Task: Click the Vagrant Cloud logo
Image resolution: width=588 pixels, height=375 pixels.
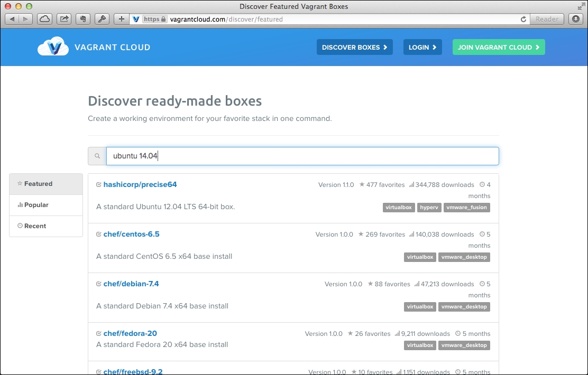Action: point(53,46)
